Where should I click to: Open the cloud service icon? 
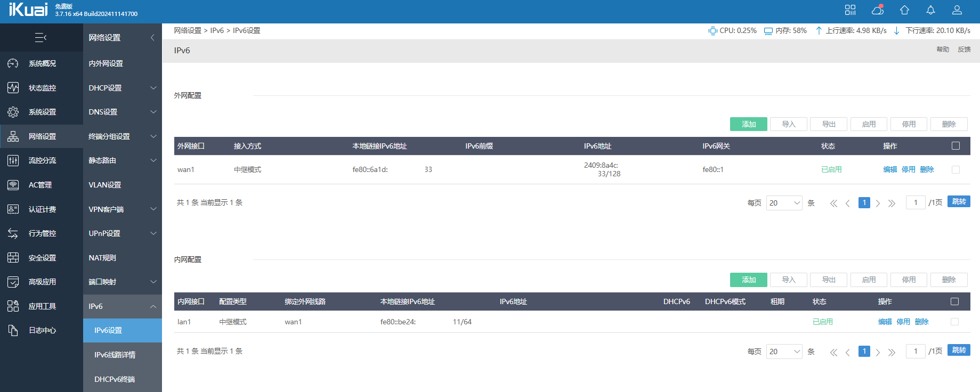[x=877, y=10]
